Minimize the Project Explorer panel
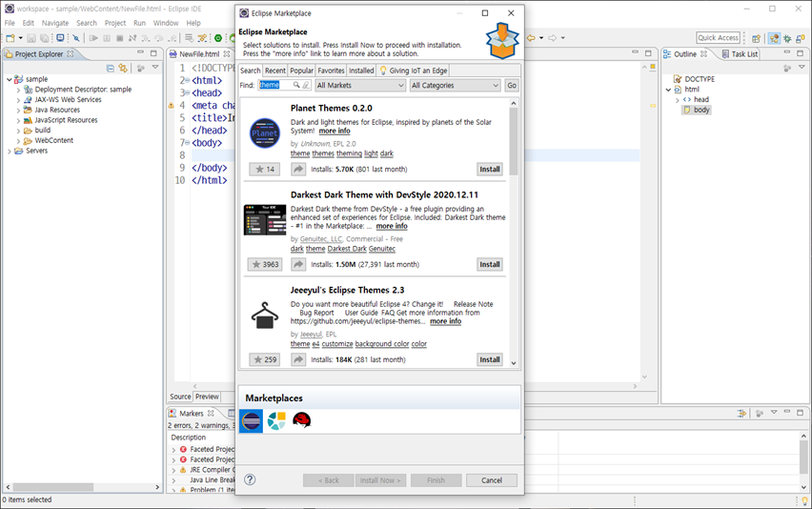Viewport: 812px width, 509px height. tap(140, 52)
